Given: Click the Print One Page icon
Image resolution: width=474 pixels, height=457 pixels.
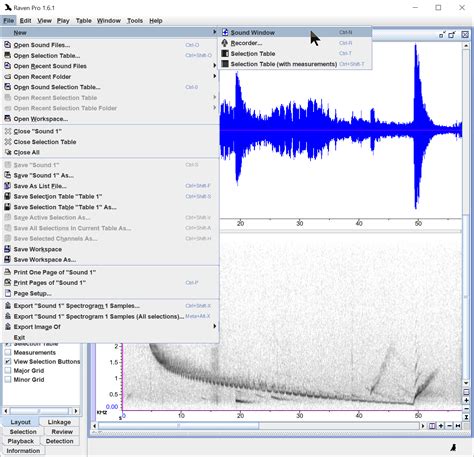Looking at the screenshot, I should click(7, 272).
